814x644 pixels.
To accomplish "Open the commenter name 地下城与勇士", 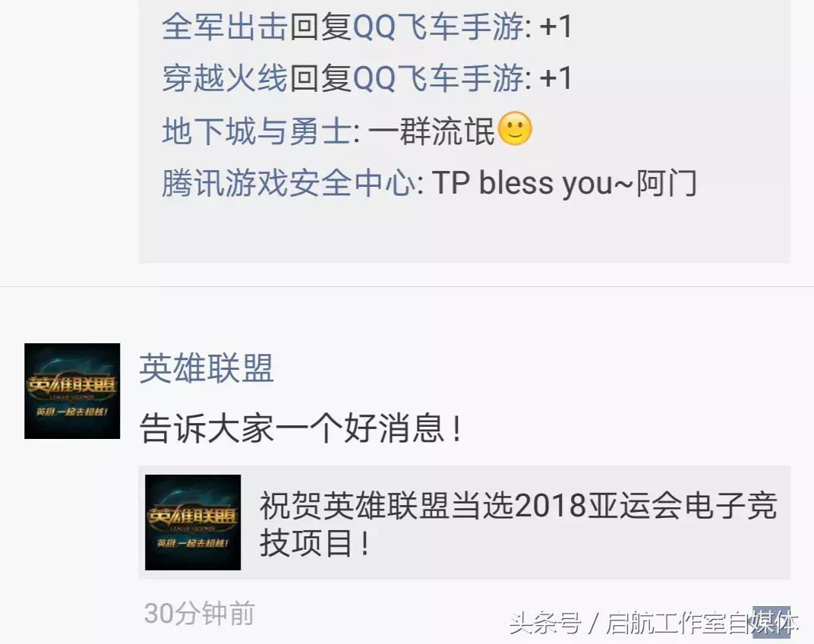I will point(257,131).
